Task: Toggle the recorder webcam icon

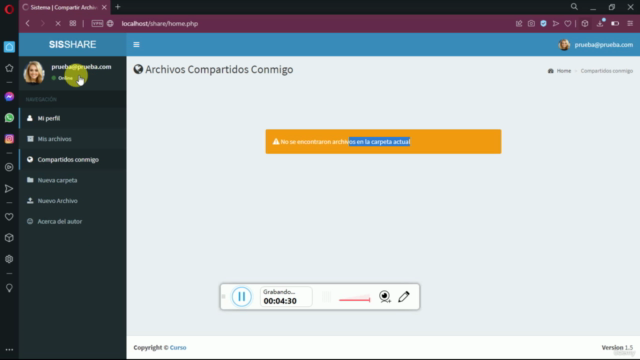Action: click(384, 296)
